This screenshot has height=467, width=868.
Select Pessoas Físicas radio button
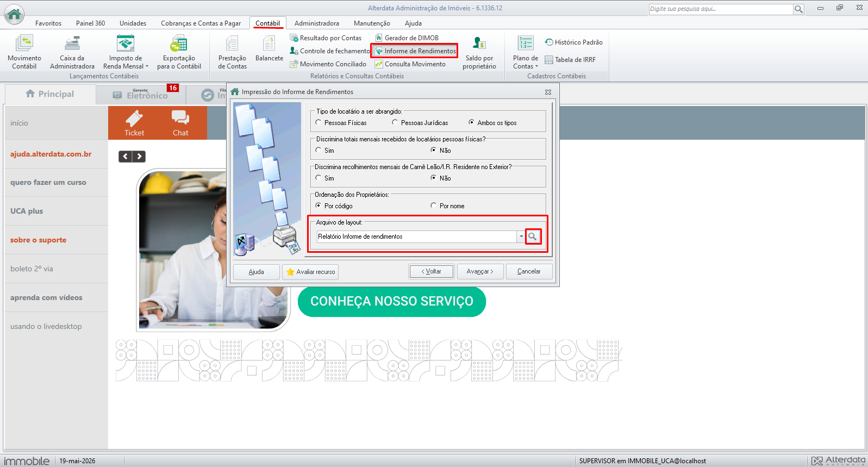(319, 122)
